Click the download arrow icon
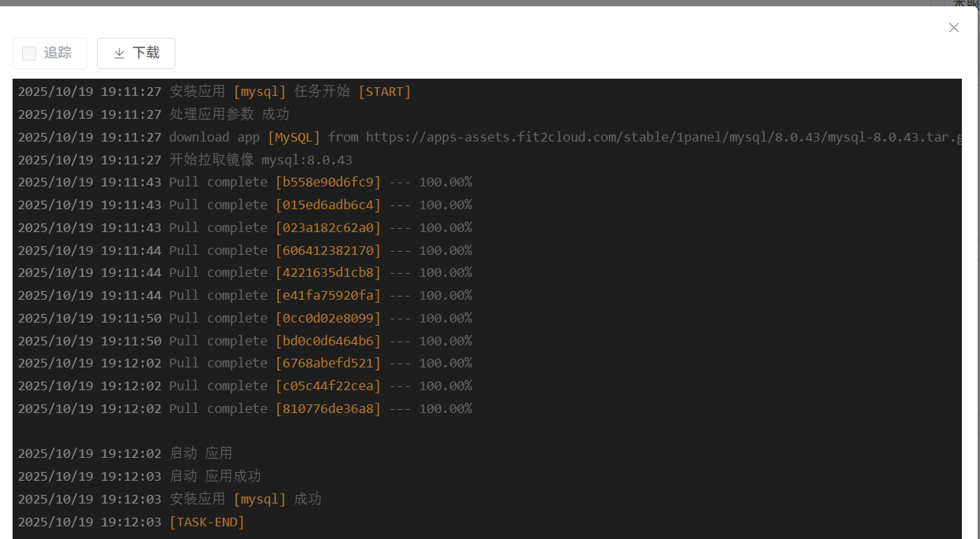Screen dimensions: 980x539 tap(120, 54)
